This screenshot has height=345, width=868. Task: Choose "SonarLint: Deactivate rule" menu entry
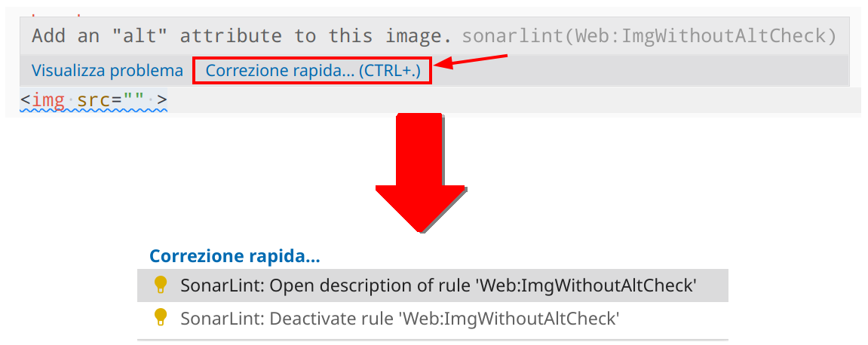(x=400, y=319)
